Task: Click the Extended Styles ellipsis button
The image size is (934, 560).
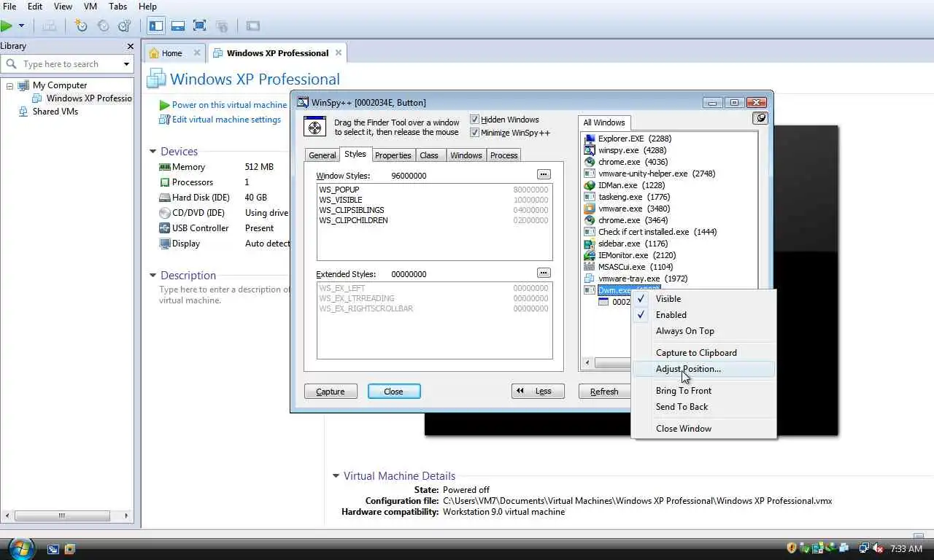Action: [544, 273]
